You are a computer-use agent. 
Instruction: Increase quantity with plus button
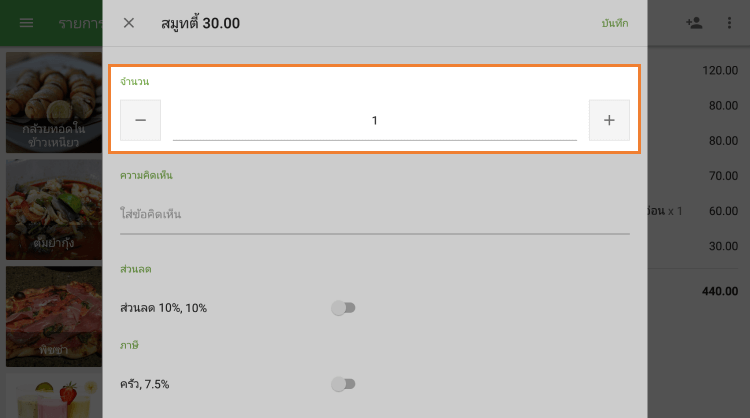609,120
